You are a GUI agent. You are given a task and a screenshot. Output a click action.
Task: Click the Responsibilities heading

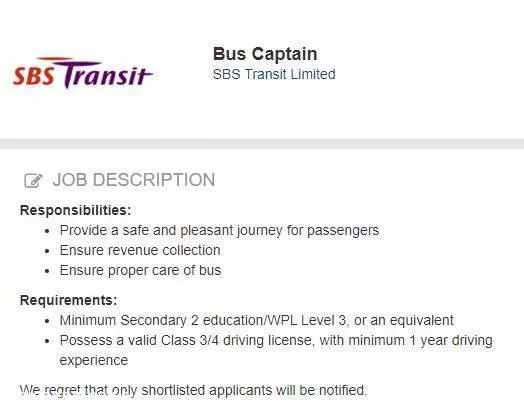(x=76, y=211)
